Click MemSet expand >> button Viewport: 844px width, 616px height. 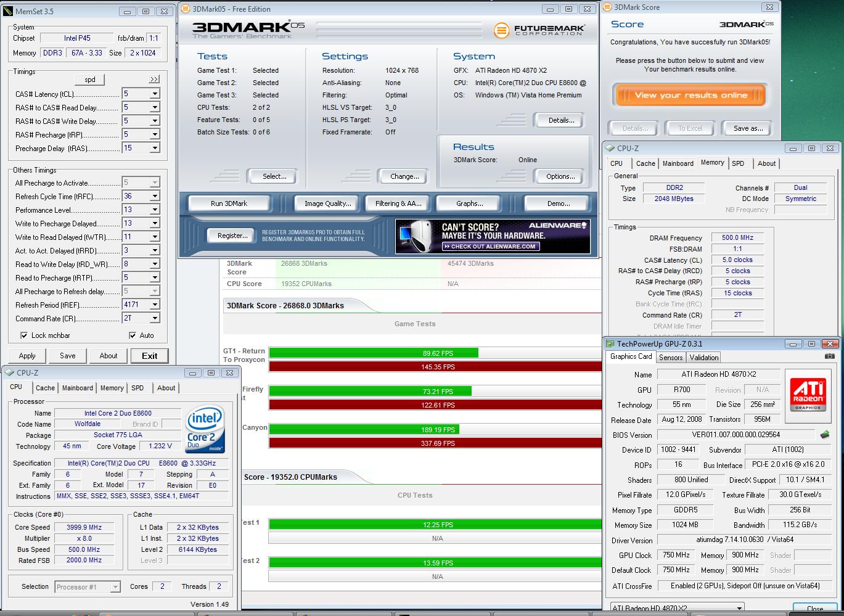pos(154,80)
